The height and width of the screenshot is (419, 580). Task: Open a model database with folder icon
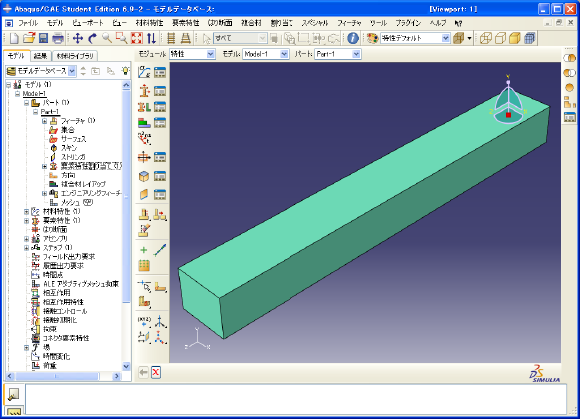click(29, 38)
